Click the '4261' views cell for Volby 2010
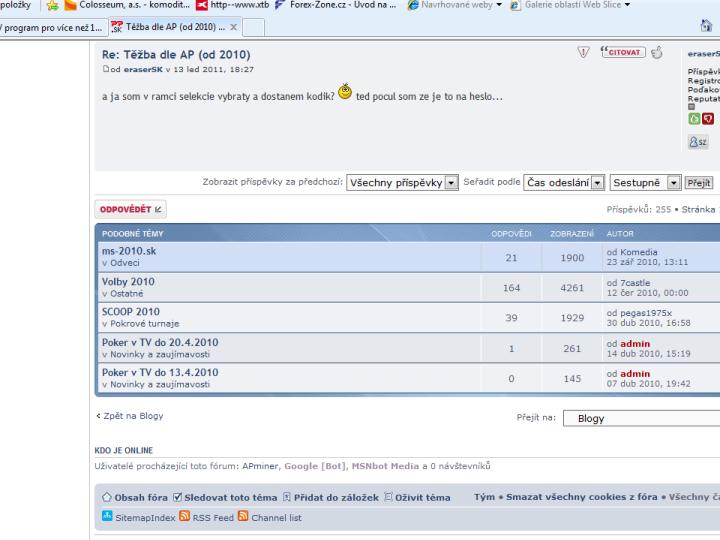 tap(572, 288)
